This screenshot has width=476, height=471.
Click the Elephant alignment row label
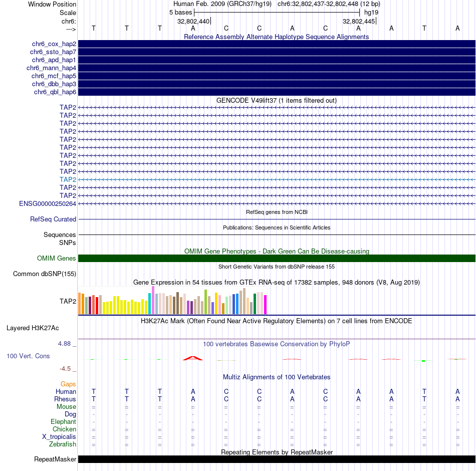tap(64, 422)
